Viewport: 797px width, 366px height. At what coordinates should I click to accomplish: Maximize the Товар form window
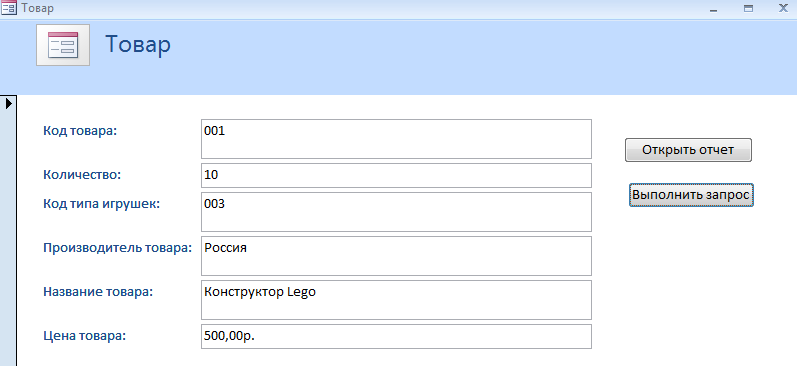click(748, 9)
